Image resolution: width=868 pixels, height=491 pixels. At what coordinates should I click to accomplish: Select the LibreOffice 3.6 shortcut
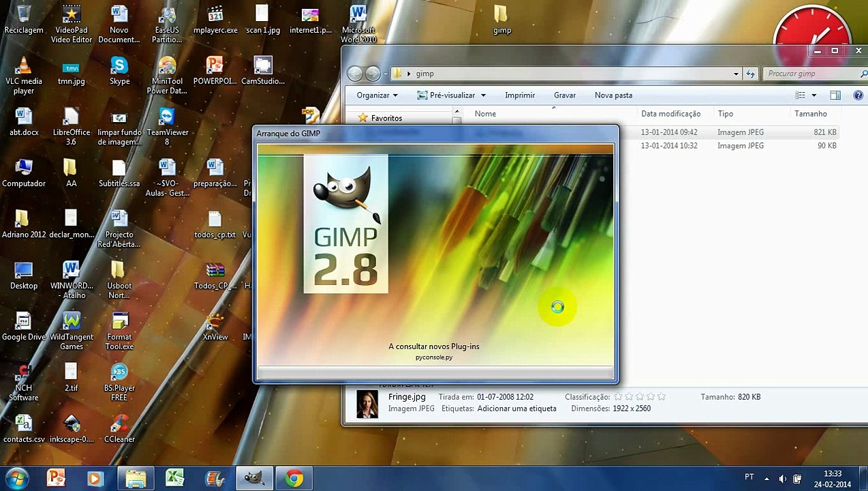coord(72,127)
